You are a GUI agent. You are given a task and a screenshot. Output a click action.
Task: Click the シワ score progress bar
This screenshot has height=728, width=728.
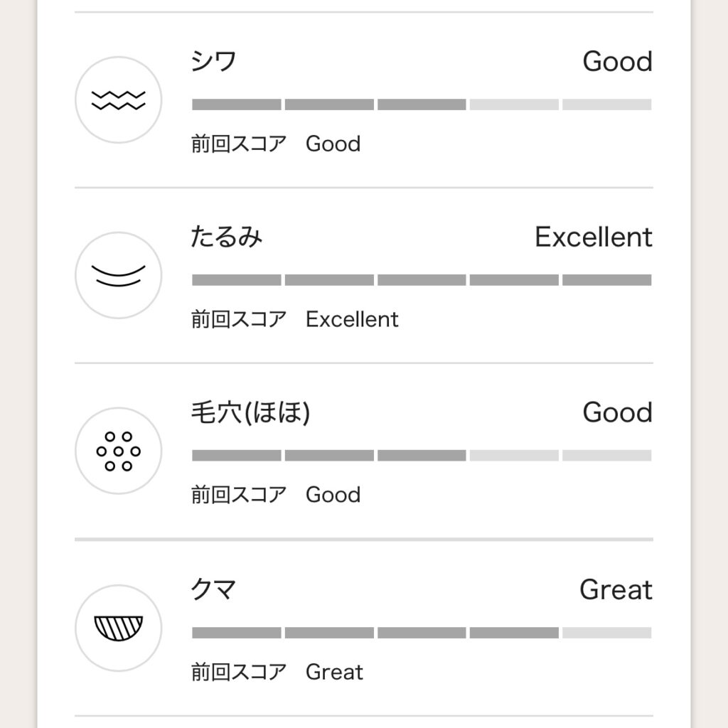coord(421,104)
